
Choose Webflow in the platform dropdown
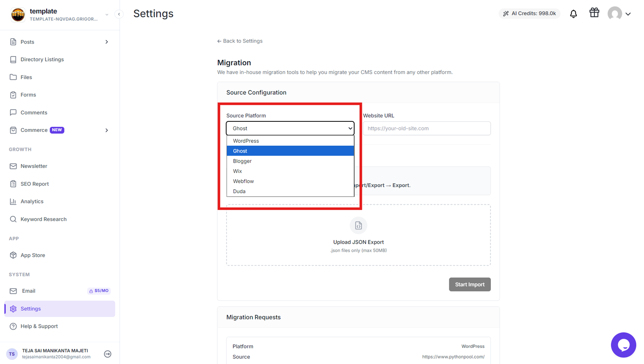(290, 181)
